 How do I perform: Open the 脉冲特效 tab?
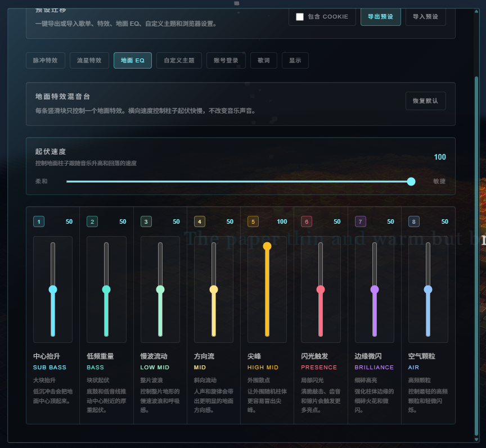pyautogui.click(x=46, y=60)
